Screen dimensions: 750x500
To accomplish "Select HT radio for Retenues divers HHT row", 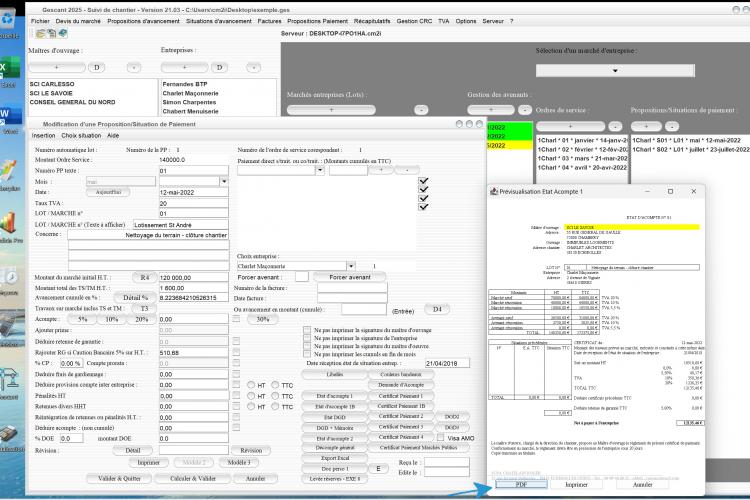I will click(x=251, y=406).
